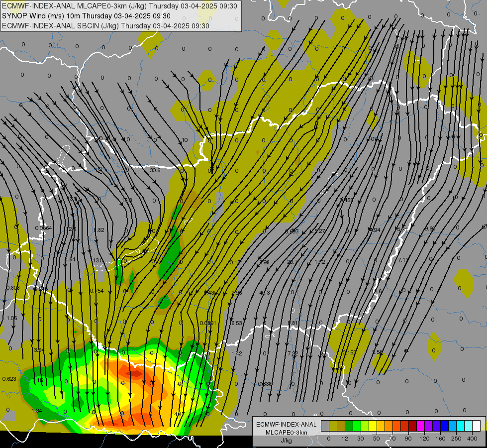Click the legend tick label 120

[424, 439]
